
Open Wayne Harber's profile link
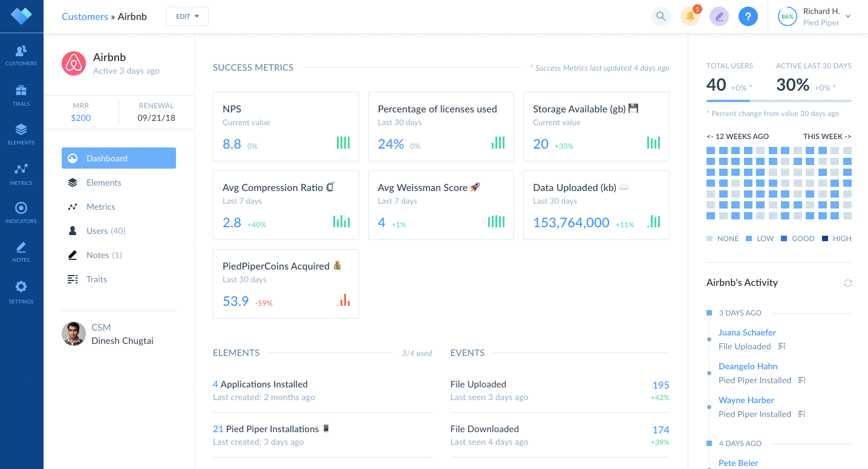point(746,400)
